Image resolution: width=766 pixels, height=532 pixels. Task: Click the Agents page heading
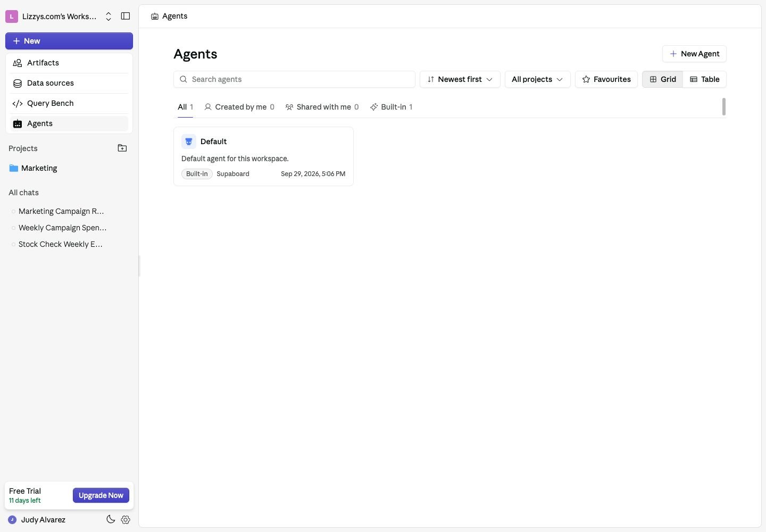pos(195,54)
